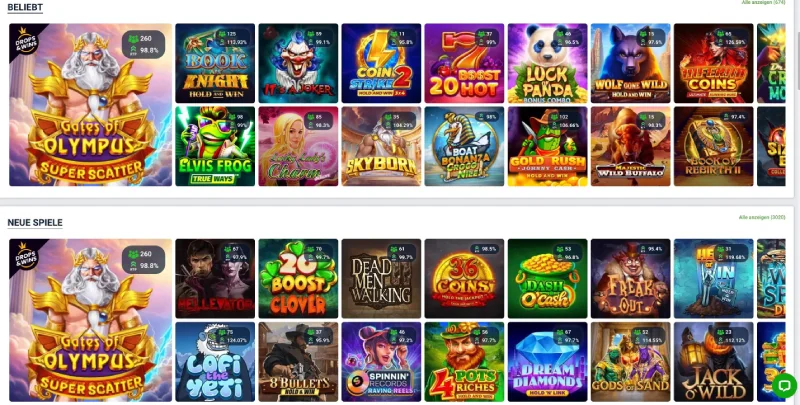The height and width of the screenshot is (405, 800).
Task: Click the Beliebt section heading
Action: (x=25, y=8)
